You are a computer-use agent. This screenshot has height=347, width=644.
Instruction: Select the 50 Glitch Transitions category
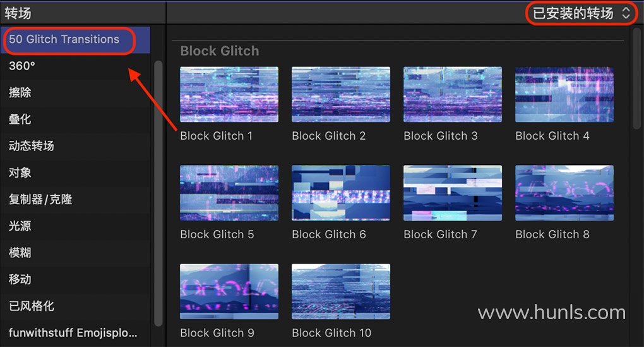[x=75, y=39]
